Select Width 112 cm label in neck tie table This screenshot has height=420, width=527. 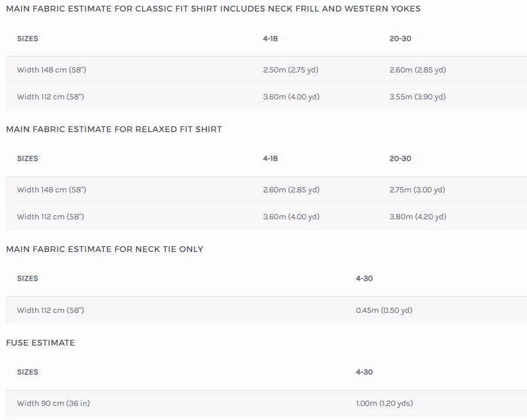click(50, 310)
